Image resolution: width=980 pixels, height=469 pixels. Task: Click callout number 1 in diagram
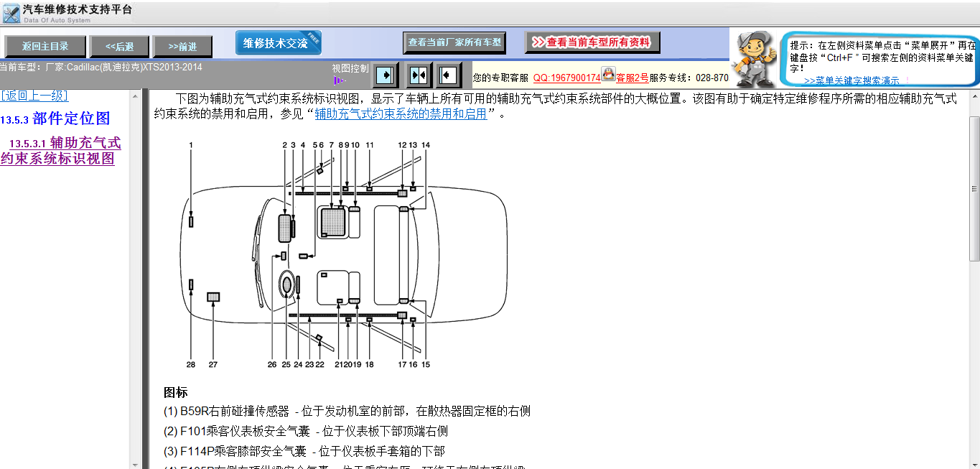191,145
